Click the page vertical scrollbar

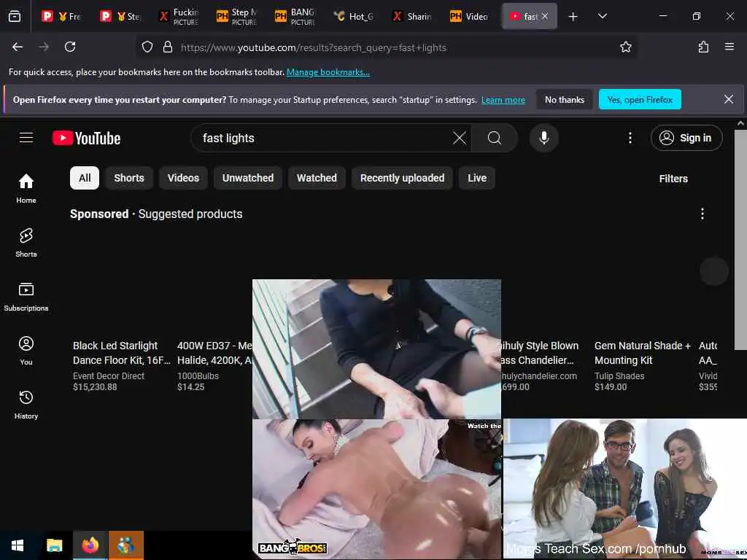(x=740, y=238)
